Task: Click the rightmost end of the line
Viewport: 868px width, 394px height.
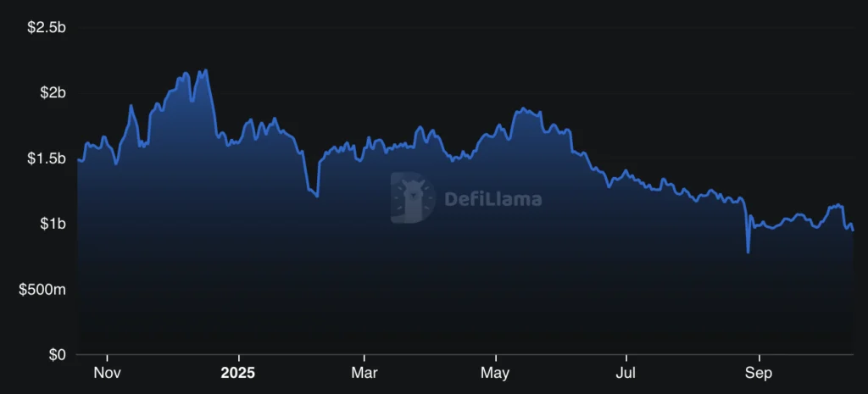Action: click(853, 230)
